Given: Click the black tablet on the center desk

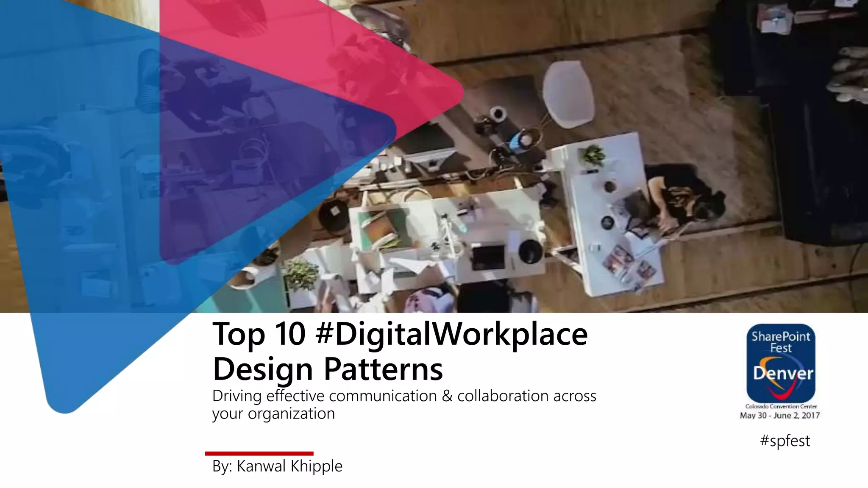Looking at the screenshot, I should 488,257.
